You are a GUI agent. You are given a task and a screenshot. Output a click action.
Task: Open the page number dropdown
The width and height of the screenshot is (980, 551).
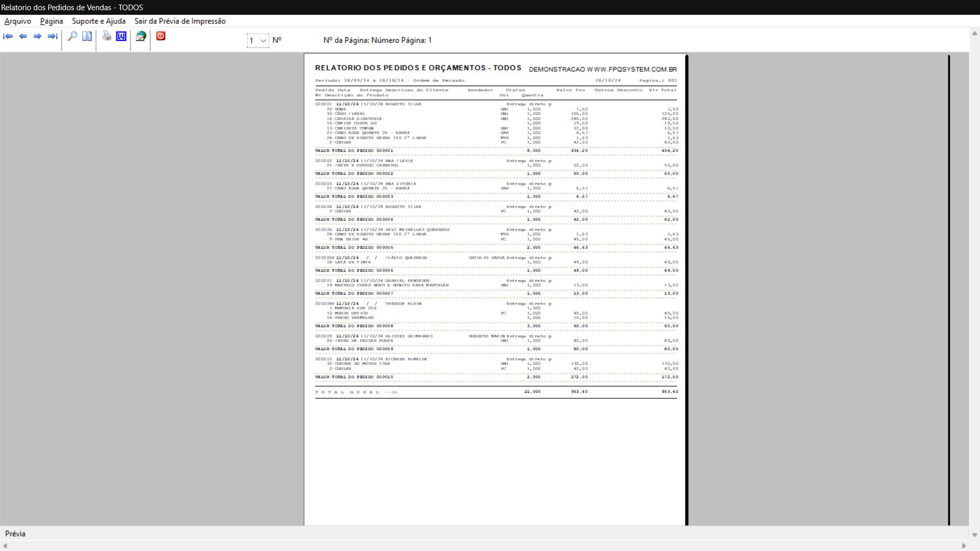[258, 40]
